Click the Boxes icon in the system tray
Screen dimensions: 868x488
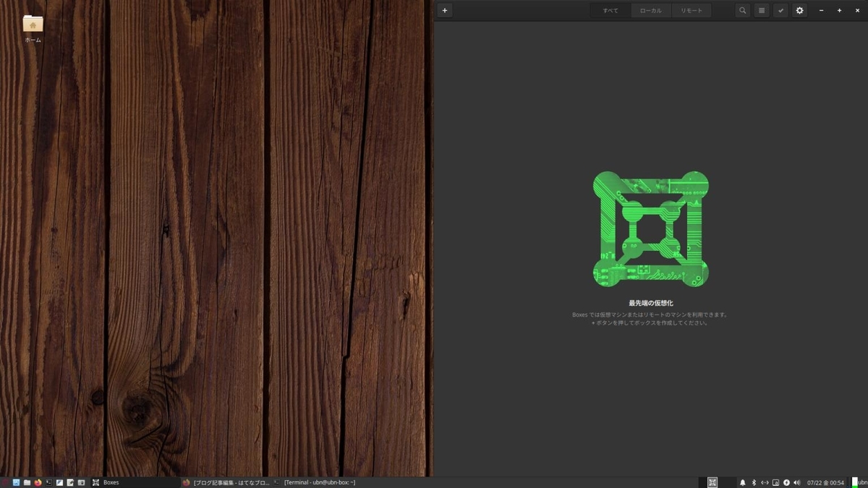click(x=712, y=482)
